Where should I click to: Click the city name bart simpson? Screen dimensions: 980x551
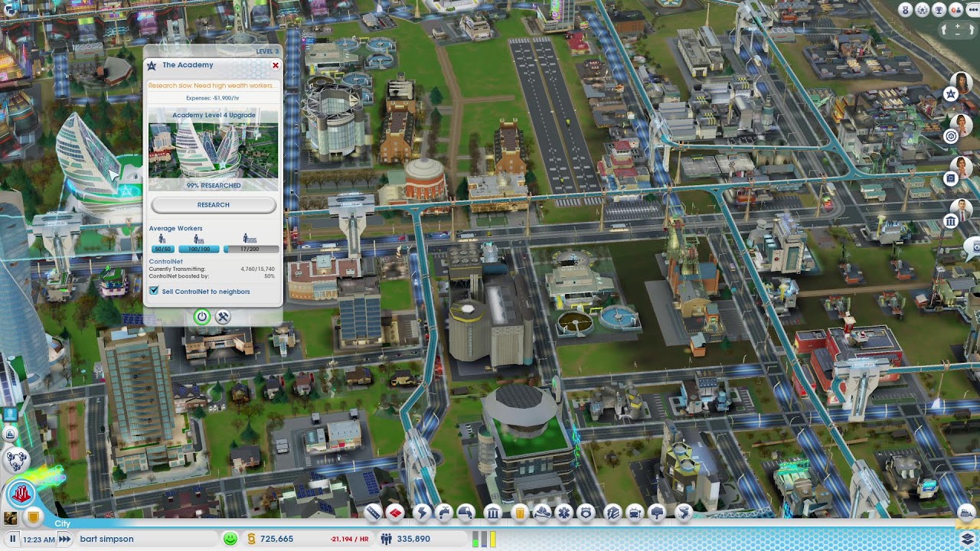(x=106, y=539)
